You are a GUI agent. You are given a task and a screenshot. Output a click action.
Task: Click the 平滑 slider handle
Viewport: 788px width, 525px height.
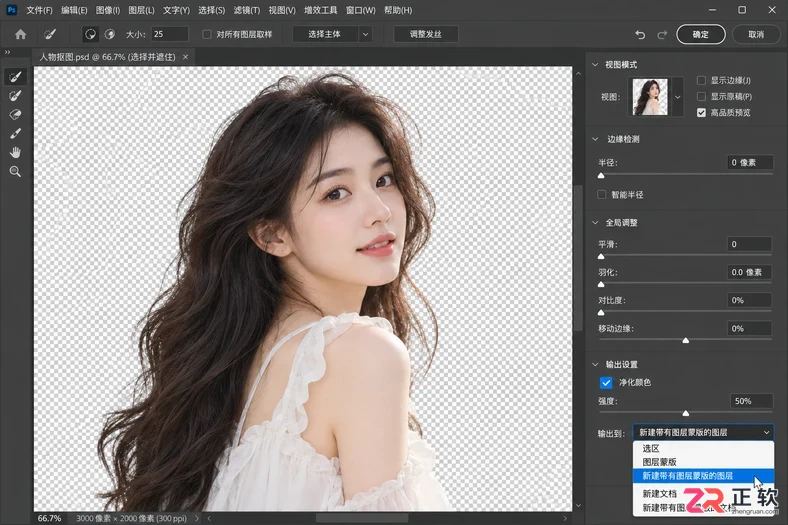601,257
